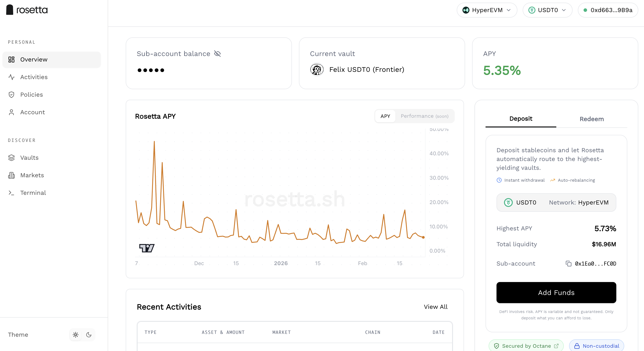
Task: Click the Felix vault avatar icon
Action: coord(317,69)
